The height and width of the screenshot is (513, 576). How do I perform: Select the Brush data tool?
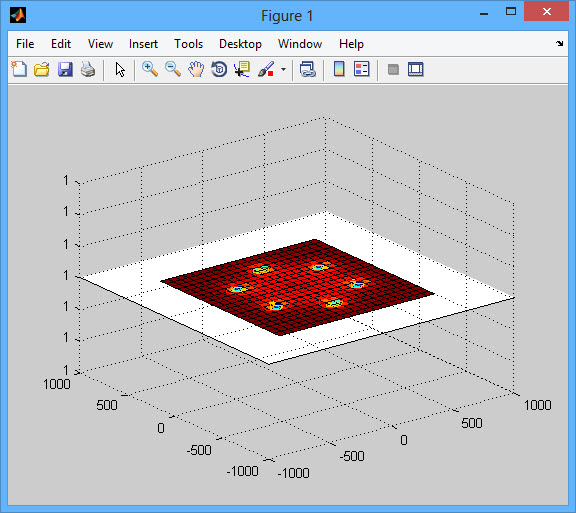pos(266,69)
